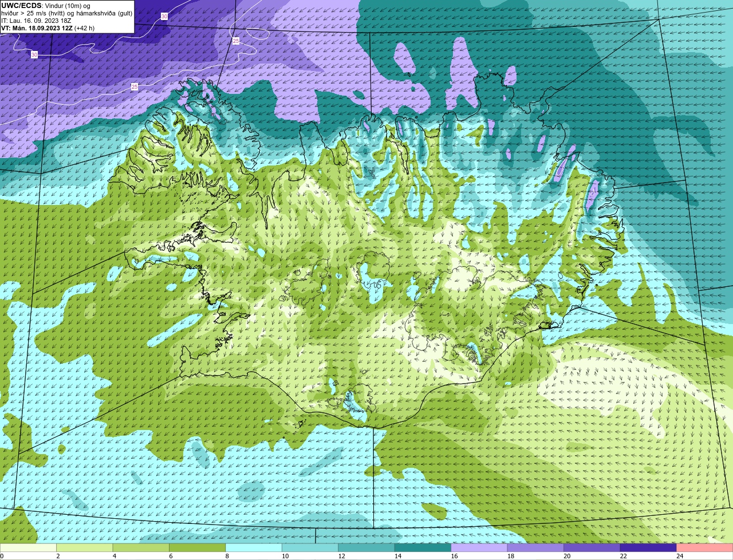The width and height of the screenshot is (733, 560).
Task: Click the "30" contour label at the left map edge
Action: point(34,55)
